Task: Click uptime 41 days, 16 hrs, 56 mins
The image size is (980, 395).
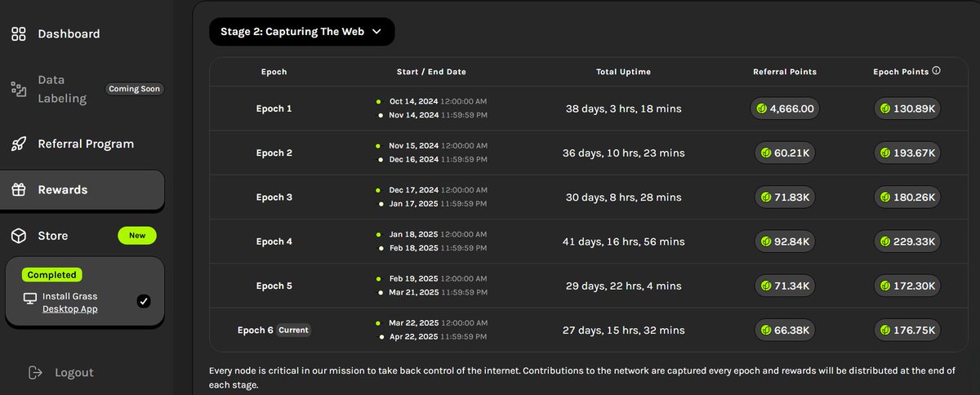Action: click(x=623, y=241)
